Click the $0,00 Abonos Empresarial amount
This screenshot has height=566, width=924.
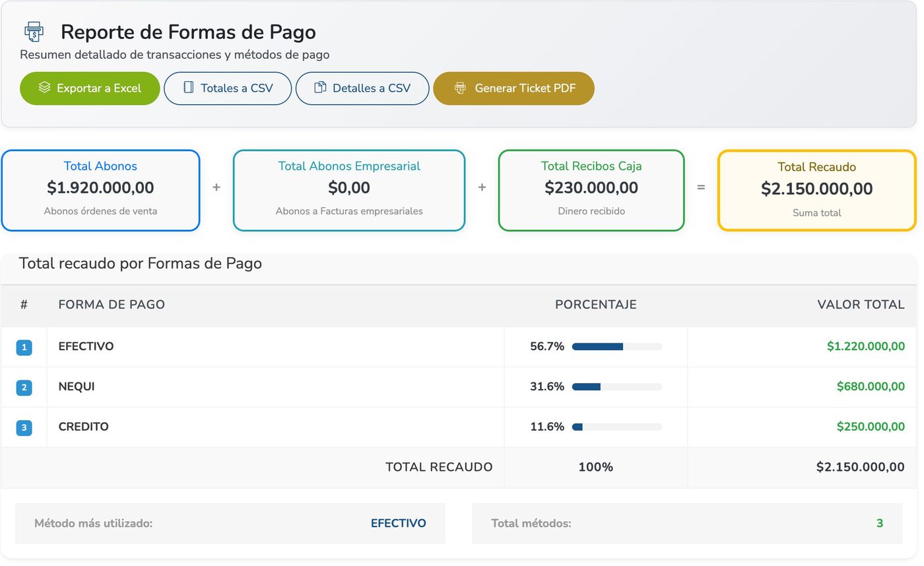point(349,188)
